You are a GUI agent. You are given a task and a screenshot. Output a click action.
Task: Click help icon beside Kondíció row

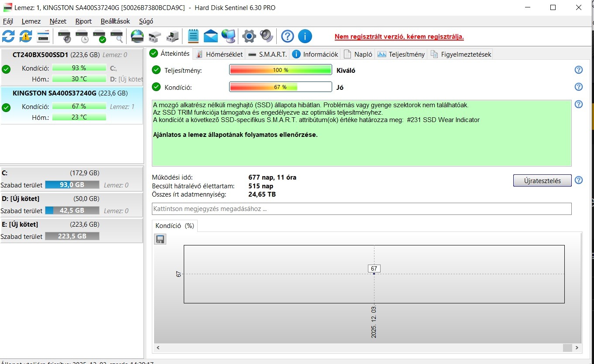pyautogui.click(x=579, y=87)
